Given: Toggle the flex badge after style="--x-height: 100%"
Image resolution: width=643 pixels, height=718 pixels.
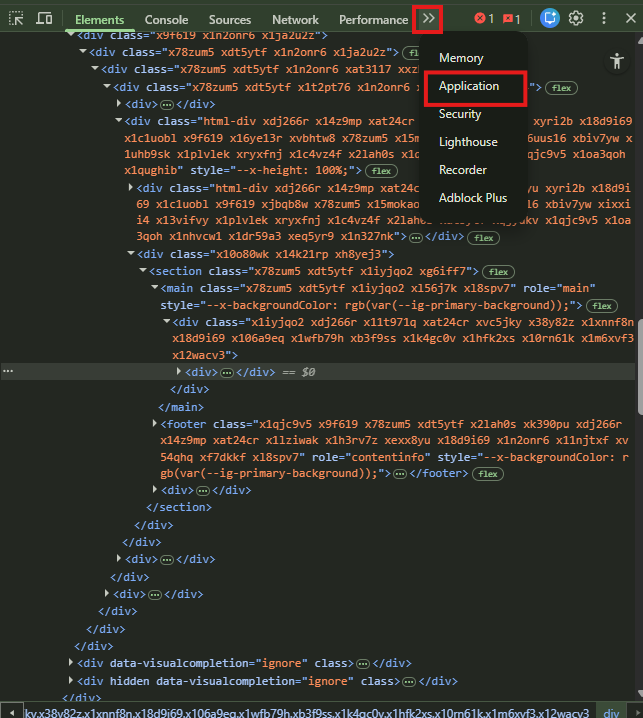Looking at the screenshot, I should click(x=381, y=171).
